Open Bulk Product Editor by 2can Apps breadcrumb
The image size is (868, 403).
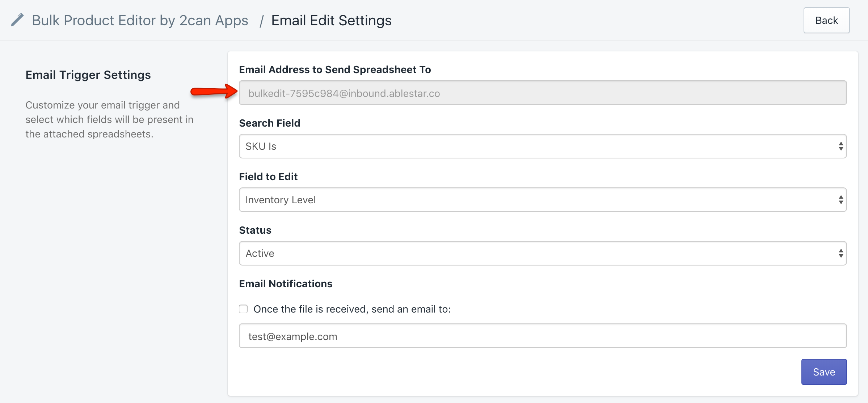click(140, 21)
